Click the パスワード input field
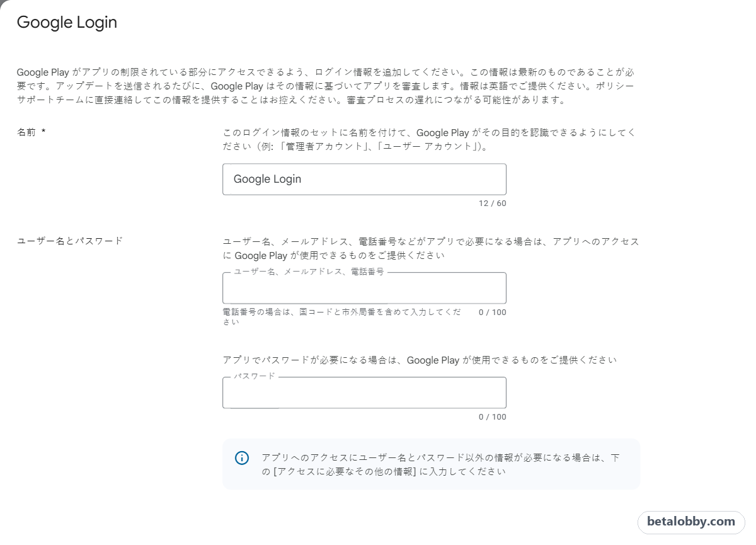756x545 pixels. [x=364, y=393]
